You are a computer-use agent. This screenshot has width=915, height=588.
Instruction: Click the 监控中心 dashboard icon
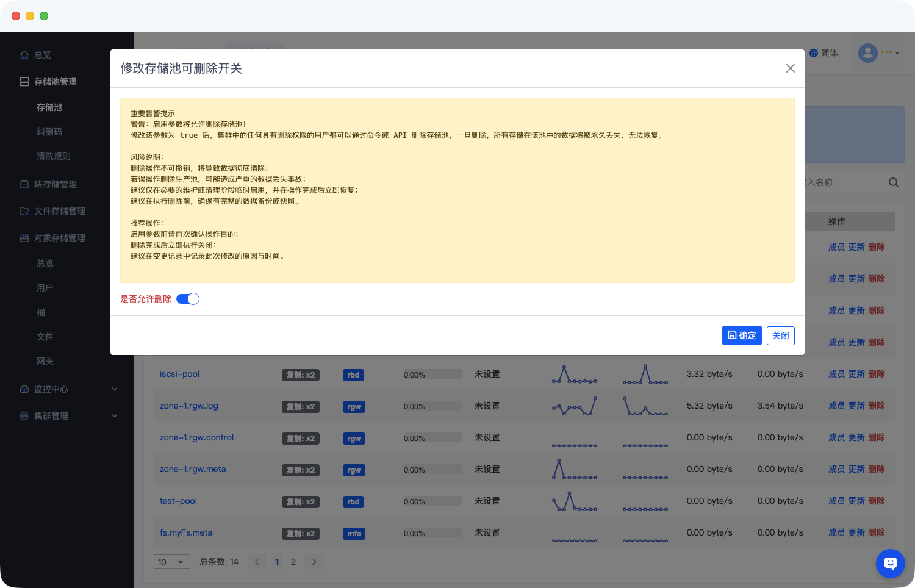(x=24, y=389)
